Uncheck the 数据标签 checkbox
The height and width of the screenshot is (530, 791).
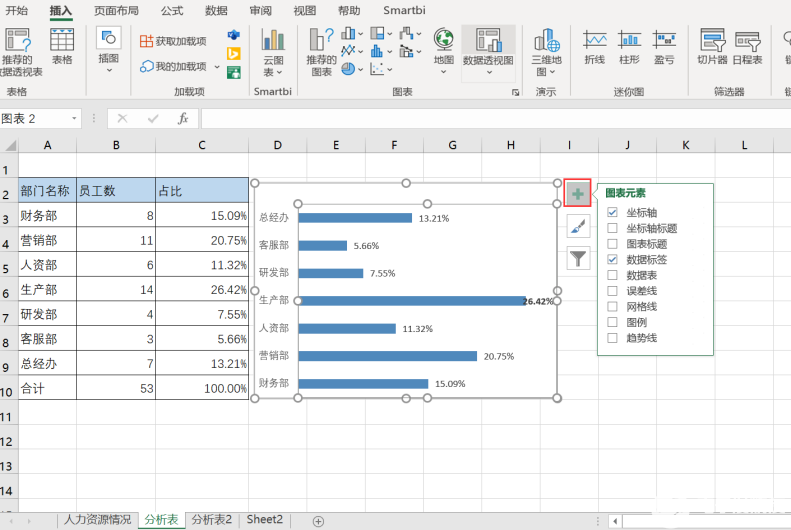click(612, 259)
